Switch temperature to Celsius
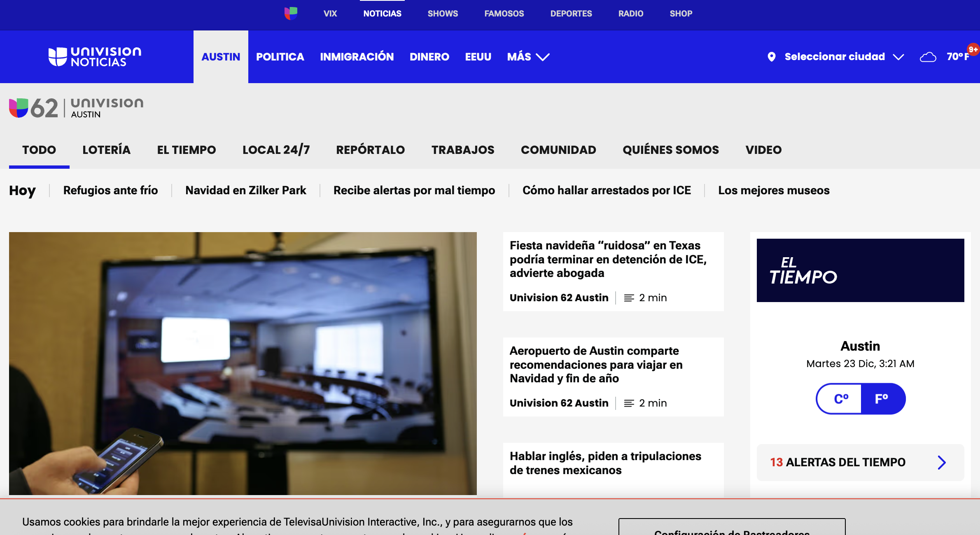 click(840, 399)
